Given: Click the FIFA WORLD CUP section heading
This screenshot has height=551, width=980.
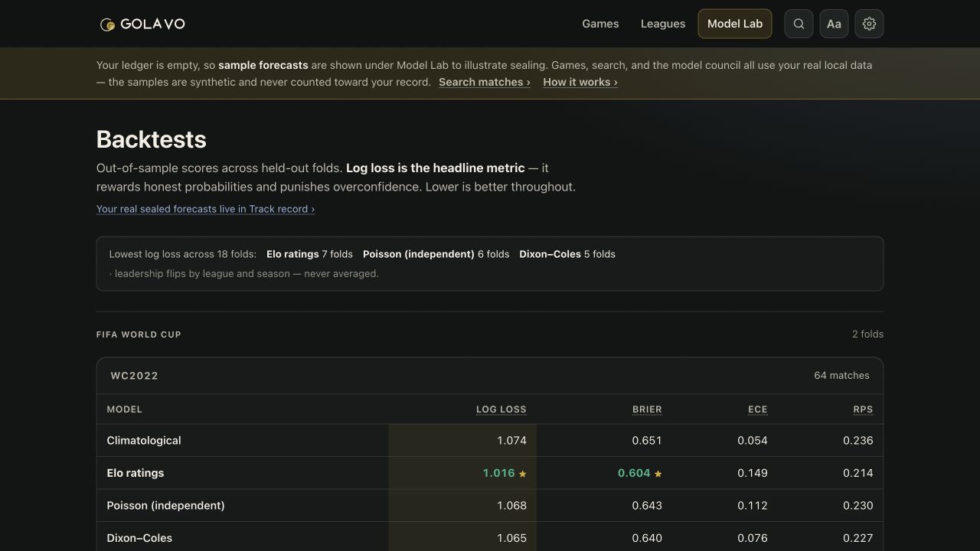Looking at the screenshot, I should coord(139,334).
